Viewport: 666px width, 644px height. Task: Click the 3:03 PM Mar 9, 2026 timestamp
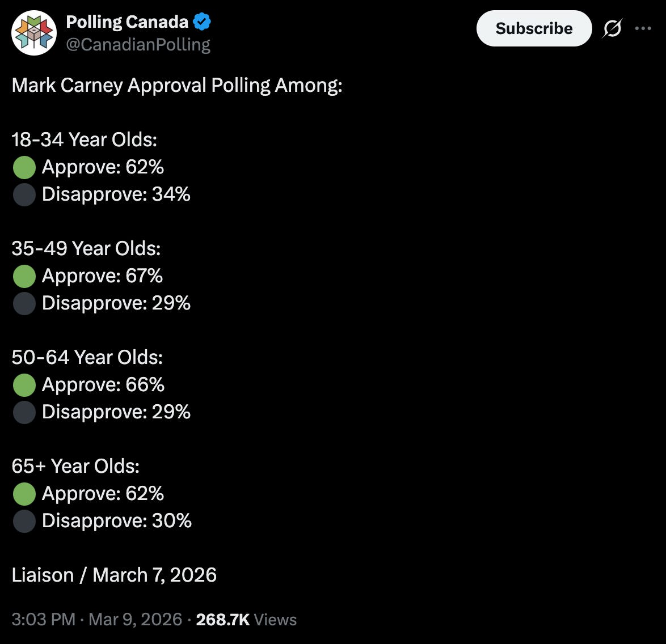(x=97, y=620)
